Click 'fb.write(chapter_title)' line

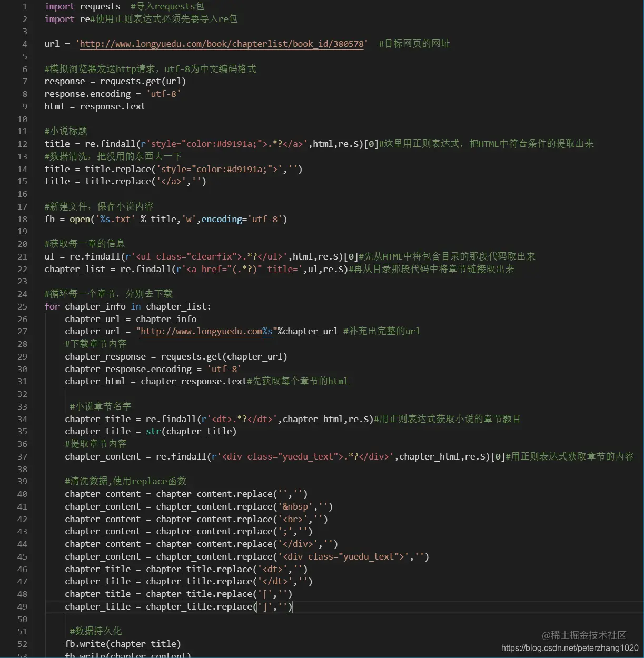point(123,644)
